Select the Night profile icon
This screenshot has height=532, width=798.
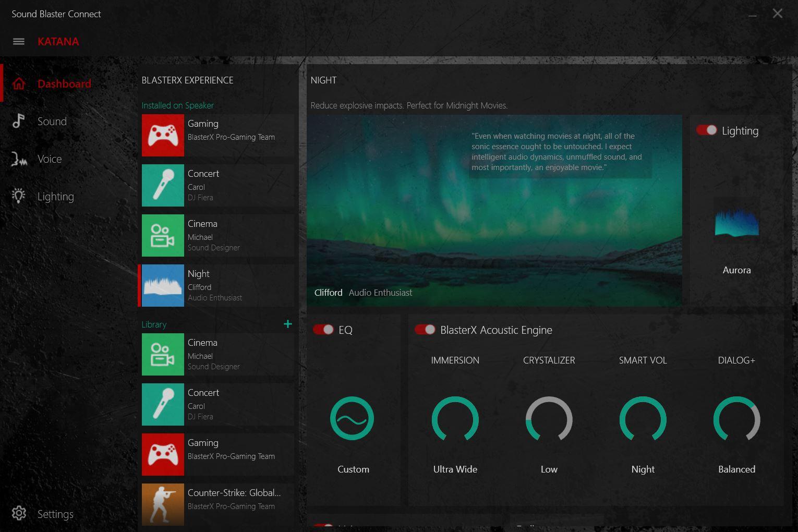[x=163, y=286]
